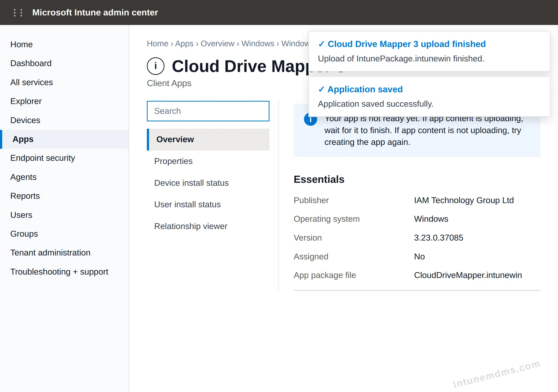
Task: Click the Client Apps subtitle
Action: click(x=169, y=83)
